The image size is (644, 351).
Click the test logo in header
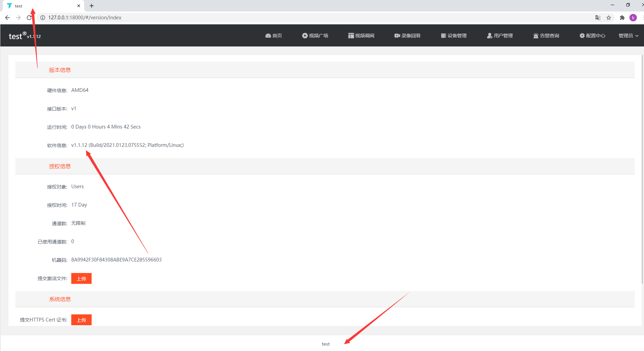point(16,36)
